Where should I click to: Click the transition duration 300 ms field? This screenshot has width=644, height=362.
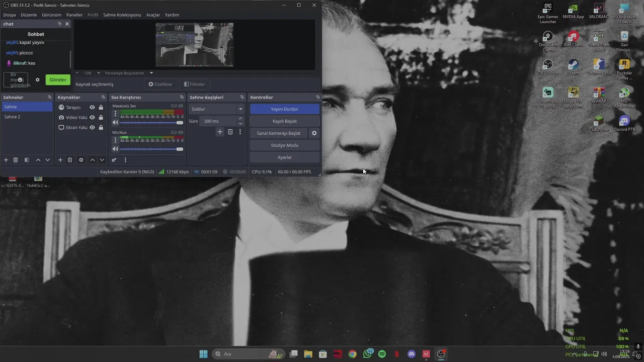point(218,121)
